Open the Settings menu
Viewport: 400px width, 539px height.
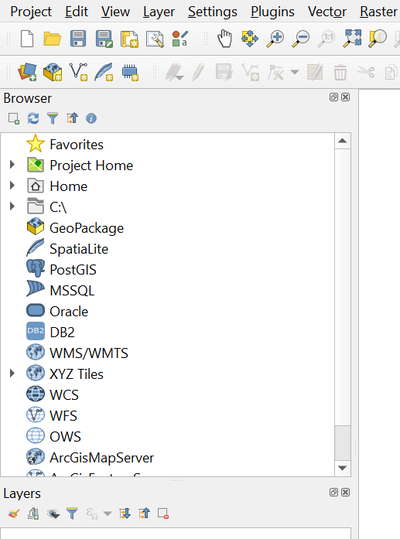(x=212, y=12)
